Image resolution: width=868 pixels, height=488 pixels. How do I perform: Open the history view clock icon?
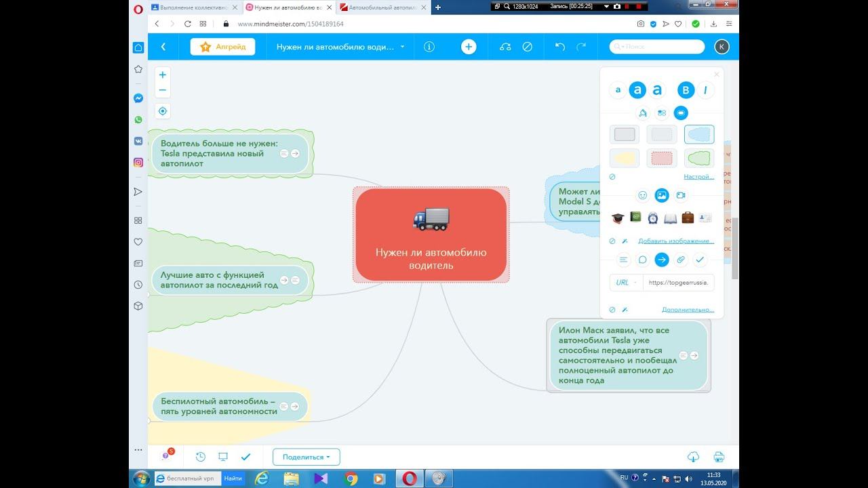pyautogui.click(x=201, y=457)
